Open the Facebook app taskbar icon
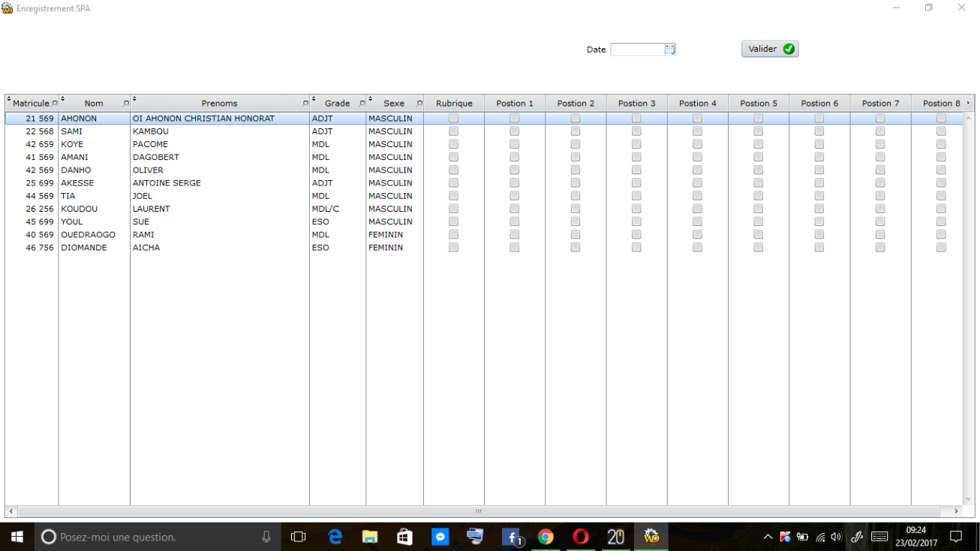Screen dimensions: 980x551 click(x=512, y=537)
